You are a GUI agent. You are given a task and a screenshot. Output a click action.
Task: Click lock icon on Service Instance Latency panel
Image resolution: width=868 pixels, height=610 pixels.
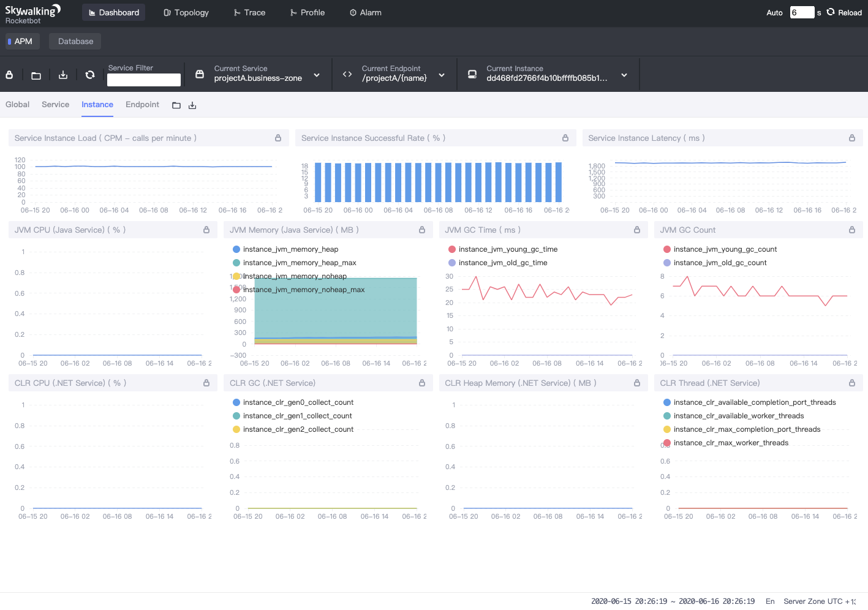click(x=852, y=138)
